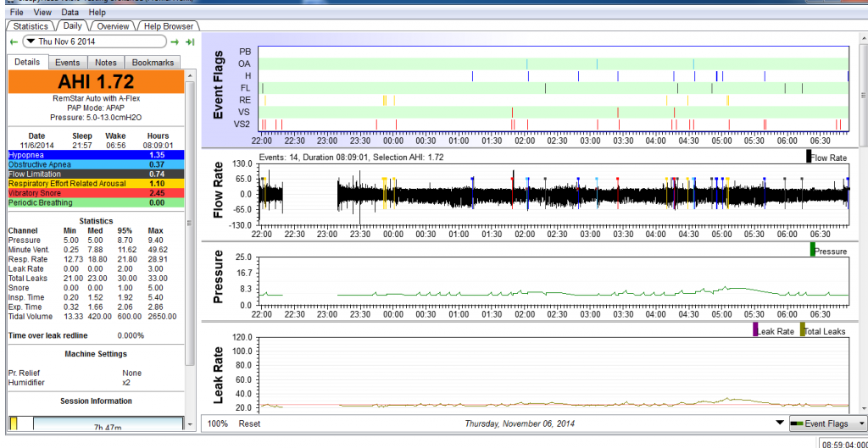Viewport: 868px width, 448px height.
Task: Open the File menu
Action: coord(17,12)
